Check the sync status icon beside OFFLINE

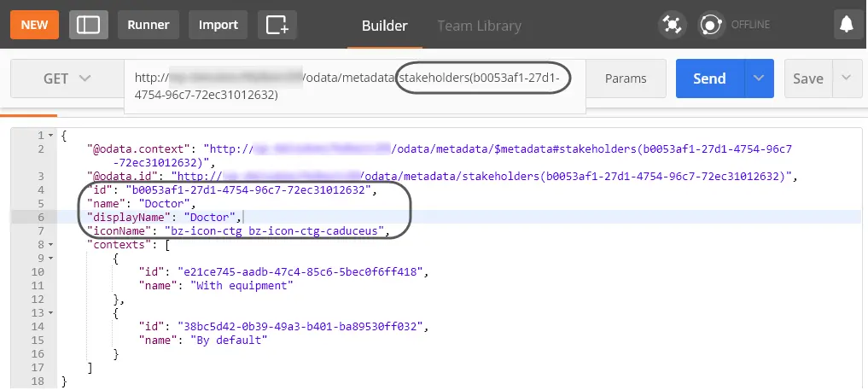click(x=711, y=25)
